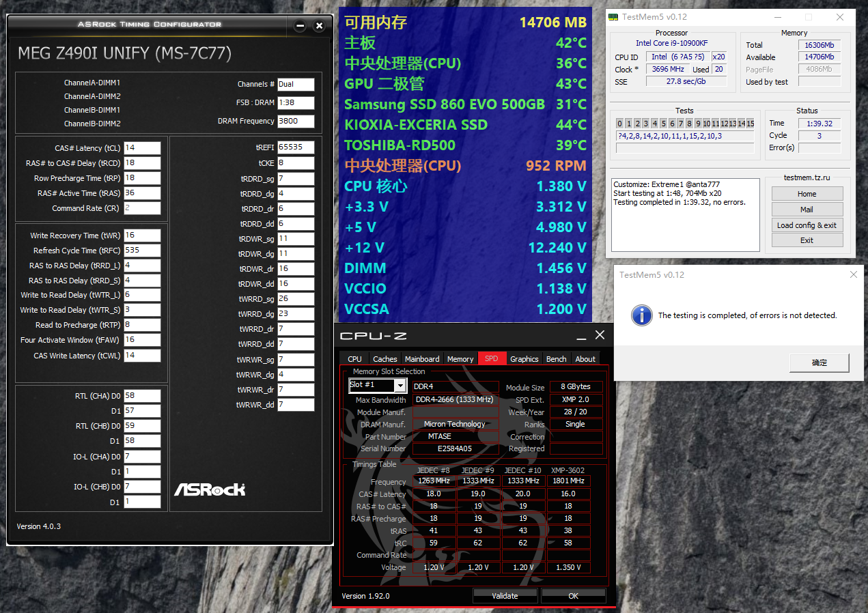Viewport: 868px width, 613px height.
Task: Click the CAS Write Latency (tCWL) field
Action: point(142,356)
